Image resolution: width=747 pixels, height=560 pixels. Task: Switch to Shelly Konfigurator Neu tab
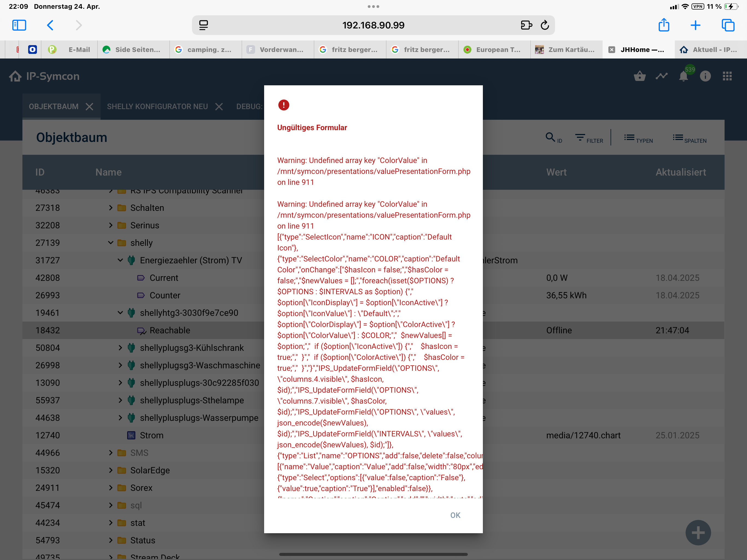click(157, 107)
